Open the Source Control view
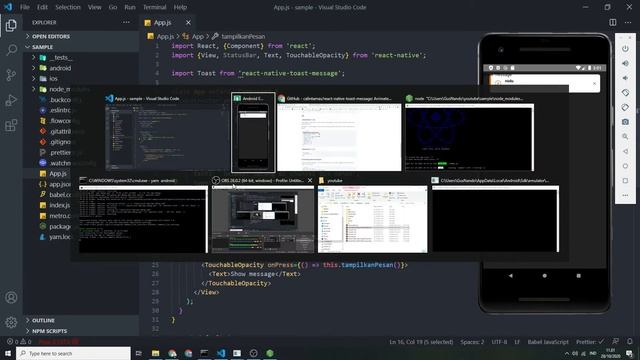The width and height of the screenshot is (640, 360). coord(11,75)
